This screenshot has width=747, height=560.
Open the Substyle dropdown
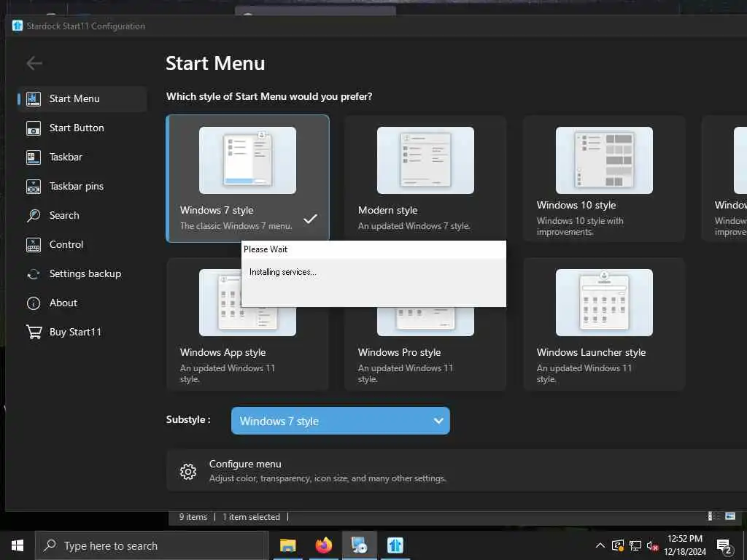coord(340,421)
